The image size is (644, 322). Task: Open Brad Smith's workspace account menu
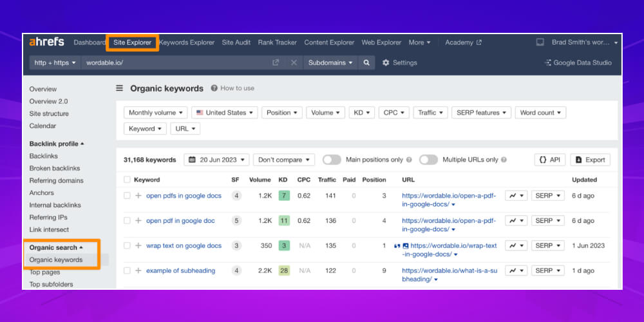click(585, 43)
